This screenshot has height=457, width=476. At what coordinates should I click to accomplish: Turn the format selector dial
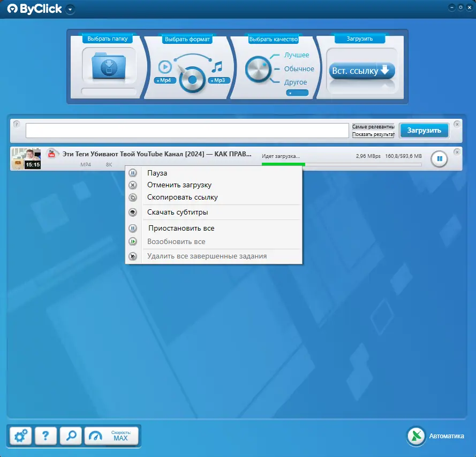[192, 80]
